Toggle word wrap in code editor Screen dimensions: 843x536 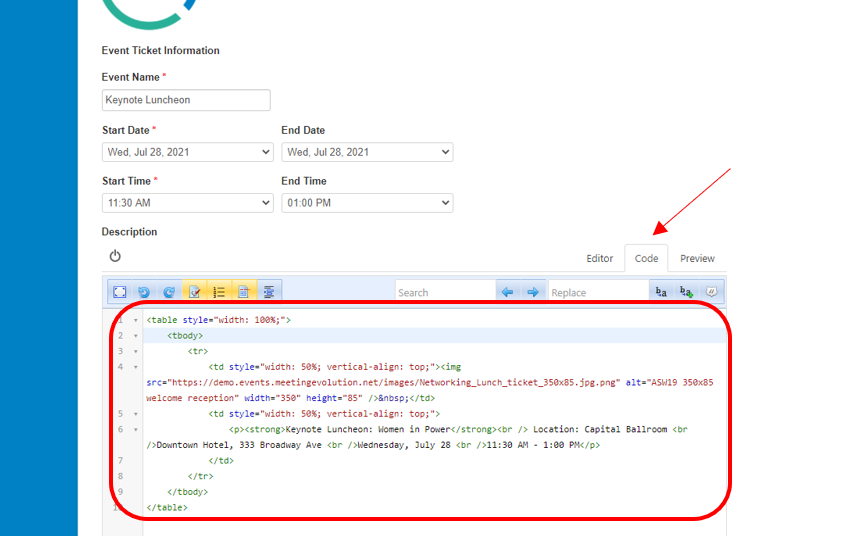coord(244,292)
